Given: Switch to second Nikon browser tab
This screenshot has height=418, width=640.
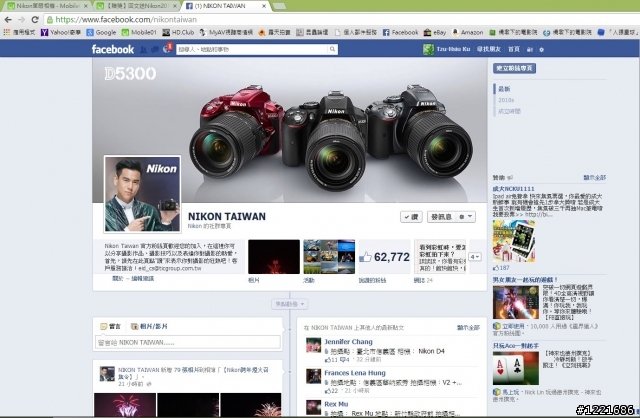Looking at the screenshot, I should [137, 6].
